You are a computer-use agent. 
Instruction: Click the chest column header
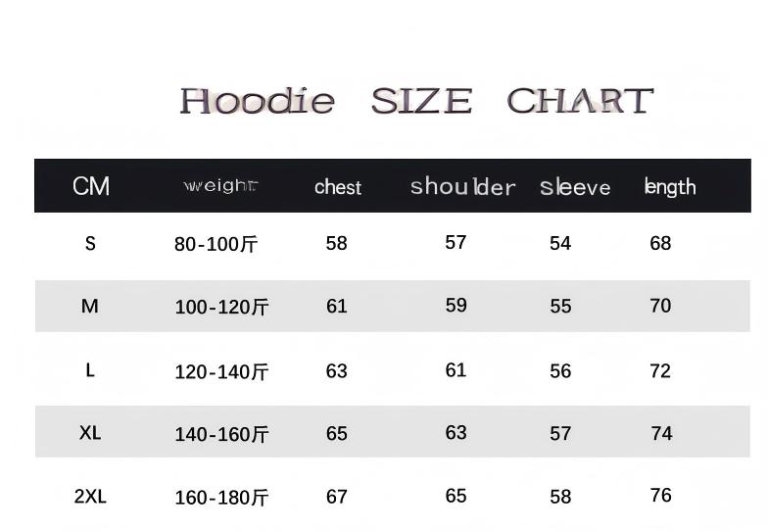[x=338, y=187]
